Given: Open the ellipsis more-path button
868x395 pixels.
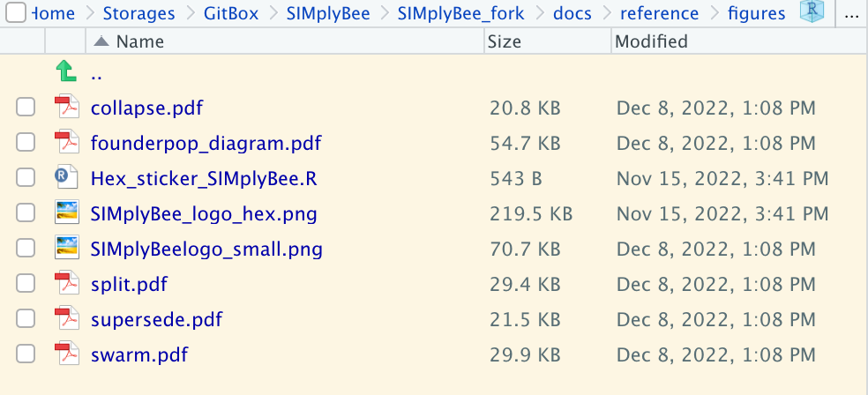Looking at the screenshot, I should (851, 13).
